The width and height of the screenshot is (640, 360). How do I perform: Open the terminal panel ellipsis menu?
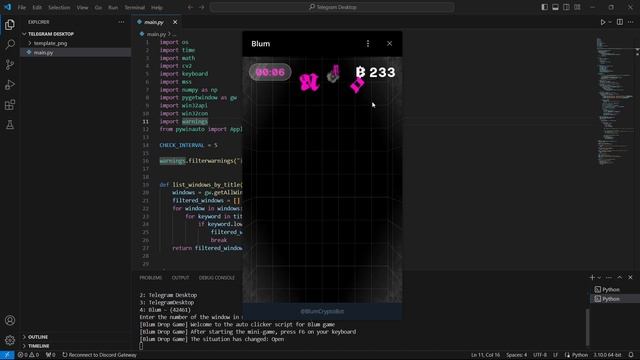pos(609,278)
